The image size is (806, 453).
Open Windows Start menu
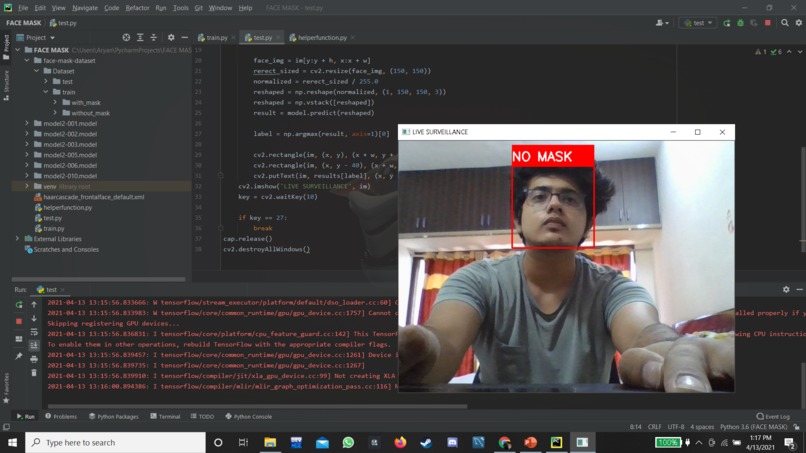12,442
